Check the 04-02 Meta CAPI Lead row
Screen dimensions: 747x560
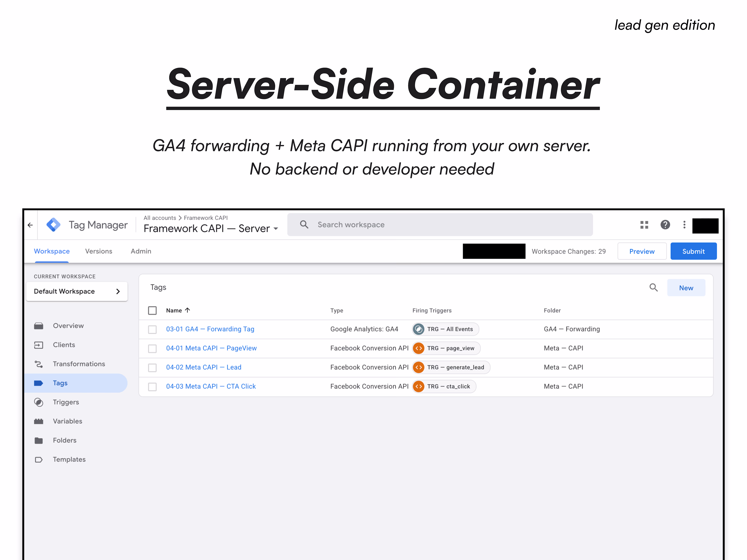[152, 368]
